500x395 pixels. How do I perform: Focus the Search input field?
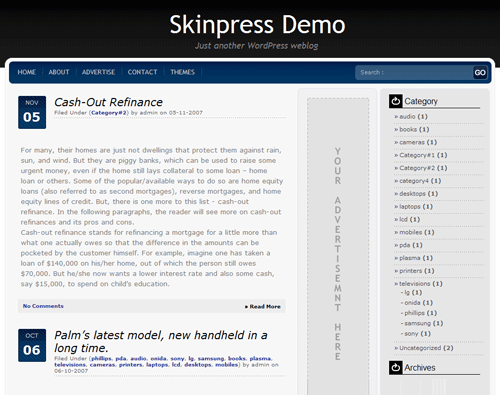pyautogui.click(x=414, y=72)
